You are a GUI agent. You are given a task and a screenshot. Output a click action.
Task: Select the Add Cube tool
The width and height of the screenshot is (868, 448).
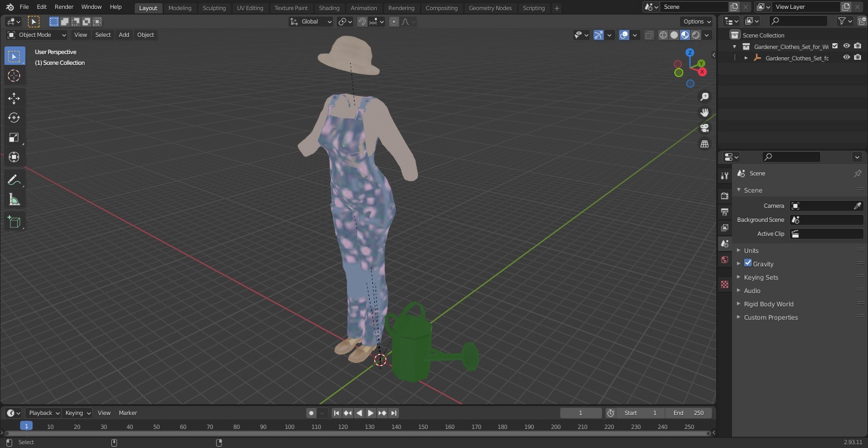[x=14, y=222]
